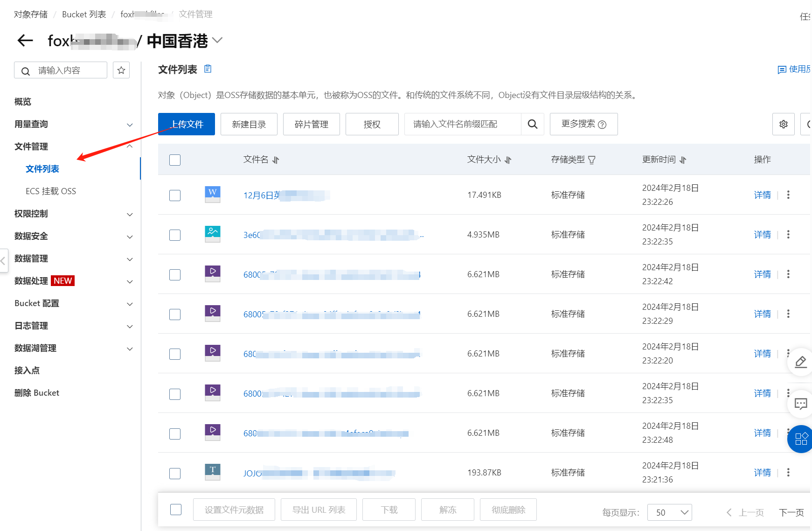812x531 pixels.
Task: Click the favorites star icon
Action: [x=121, y=70]
